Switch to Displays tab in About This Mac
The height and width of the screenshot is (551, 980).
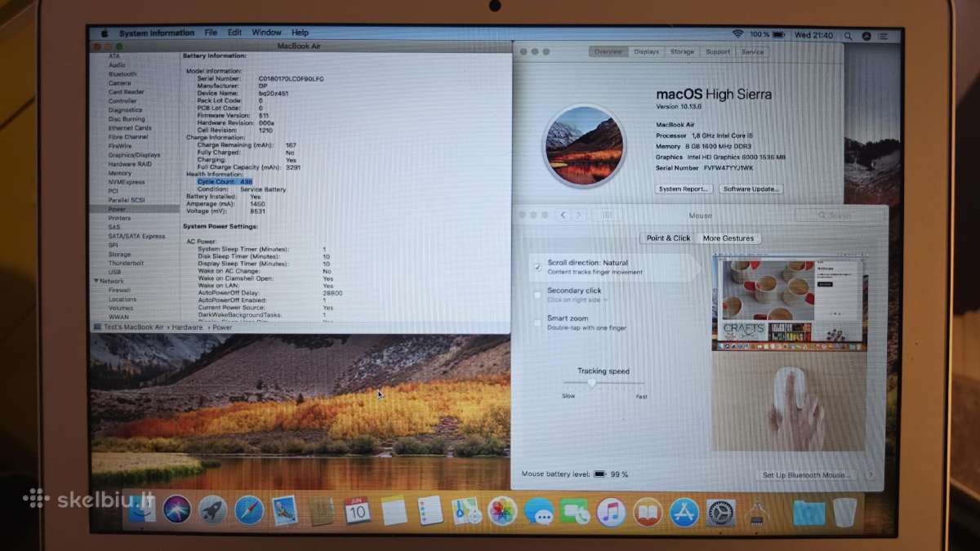[646, 51]
